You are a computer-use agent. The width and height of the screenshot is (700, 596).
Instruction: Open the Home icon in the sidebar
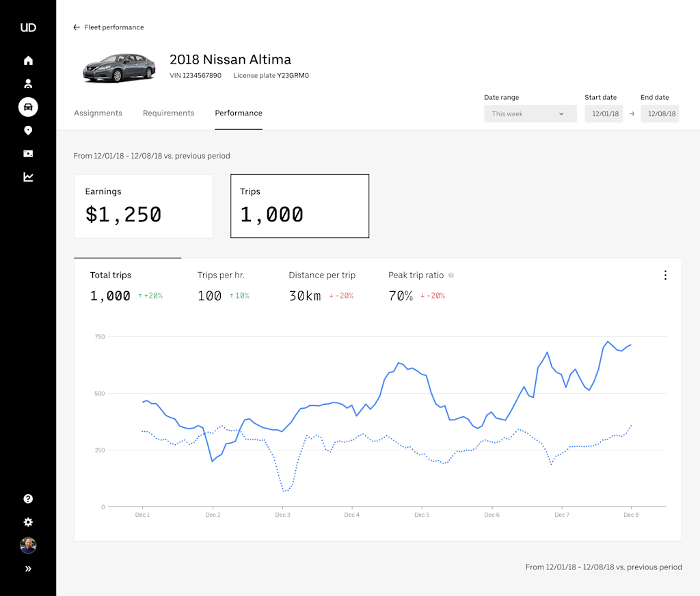tap(27, 60)
